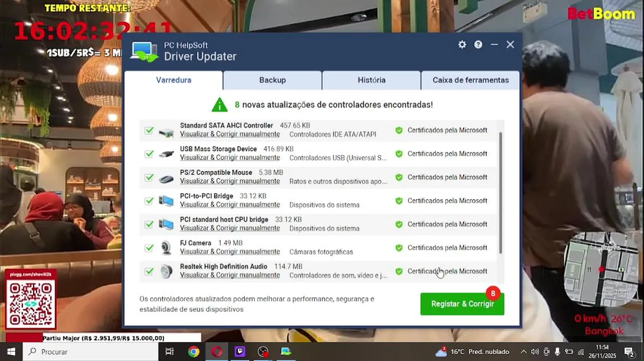Image resolution: width=644 pixels, height=361 pixels.
Task: Click the green warning triangle icon
Action: pyautogui.click(x=220, y=104)
